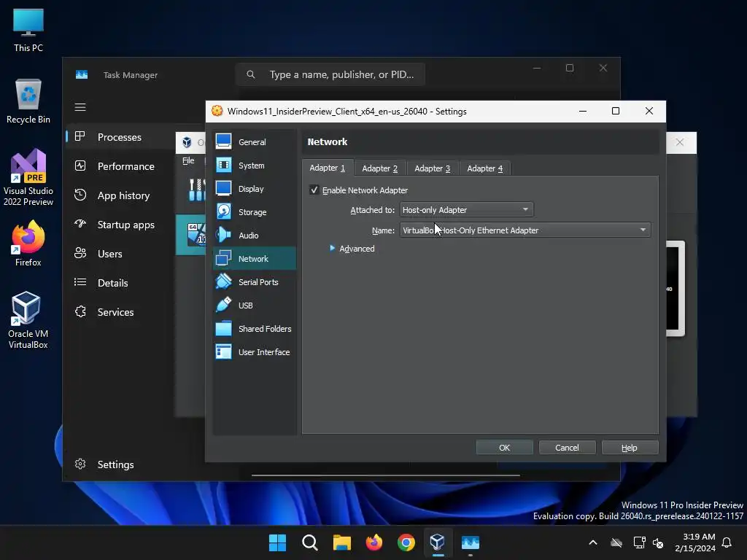Show hidden system tray icons chevron

point(592,542)
